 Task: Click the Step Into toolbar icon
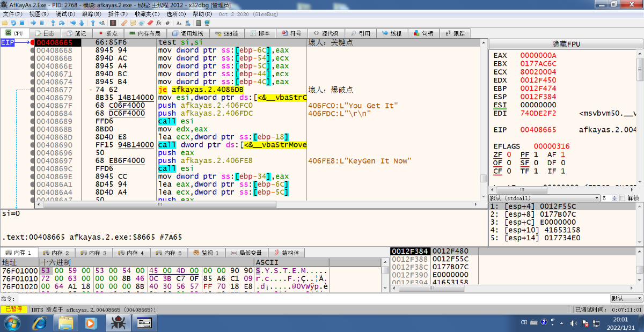pos(53,23)
